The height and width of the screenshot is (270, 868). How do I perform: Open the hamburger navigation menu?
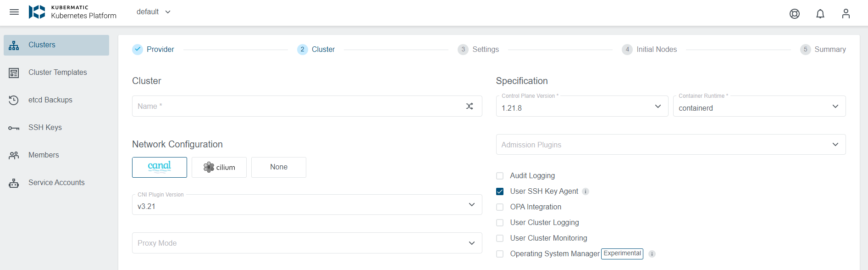click(x=14, y=12)
